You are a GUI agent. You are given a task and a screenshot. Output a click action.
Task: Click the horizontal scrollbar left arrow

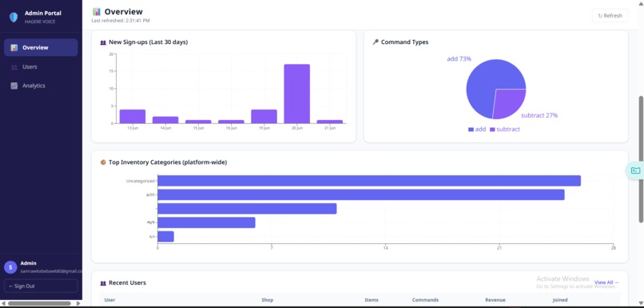coord(3,303)
